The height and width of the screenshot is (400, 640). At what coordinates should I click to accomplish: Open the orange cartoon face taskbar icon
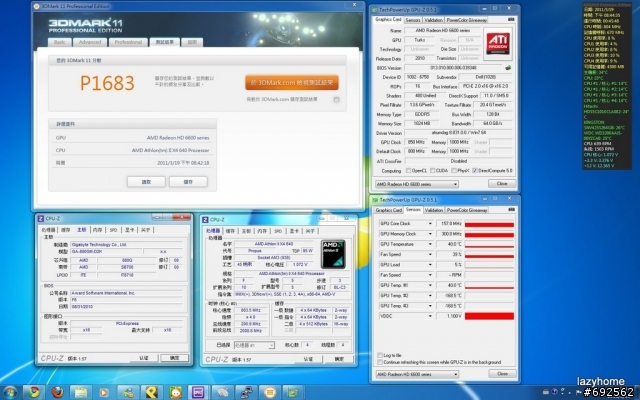(176, 393)
